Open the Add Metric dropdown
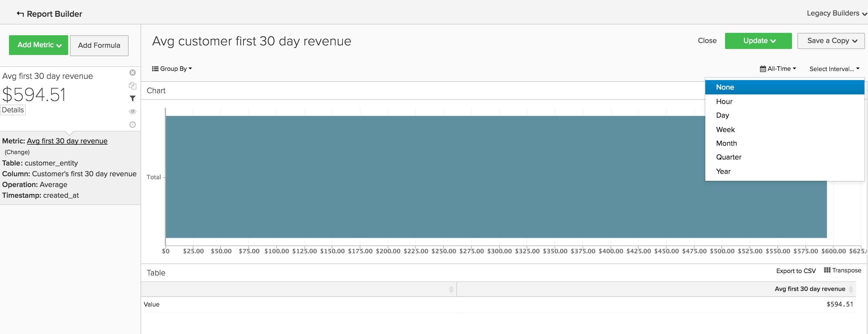This screenshot has width=868, height=334. (x=39, y=45)
